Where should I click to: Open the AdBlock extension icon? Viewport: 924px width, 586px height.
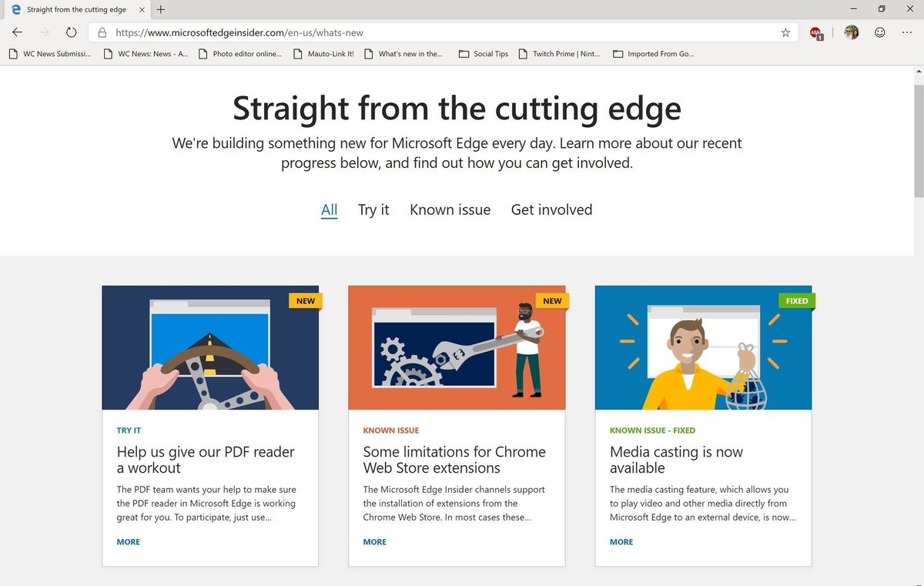coord(815,32)
